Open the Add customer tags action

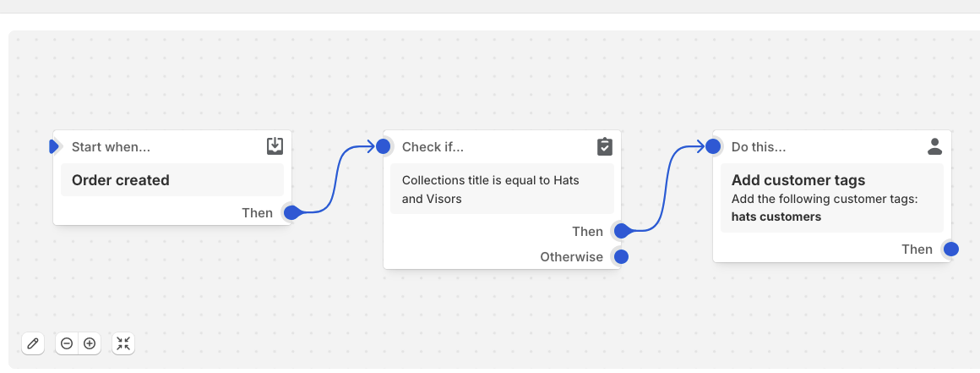pyautogui.click(x=828, y=198)
